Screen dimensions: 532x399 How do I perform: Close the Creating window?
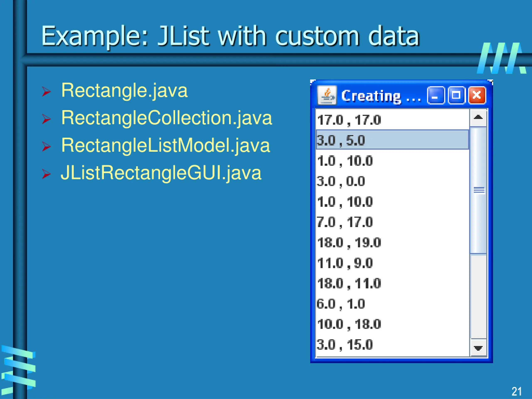477,95
